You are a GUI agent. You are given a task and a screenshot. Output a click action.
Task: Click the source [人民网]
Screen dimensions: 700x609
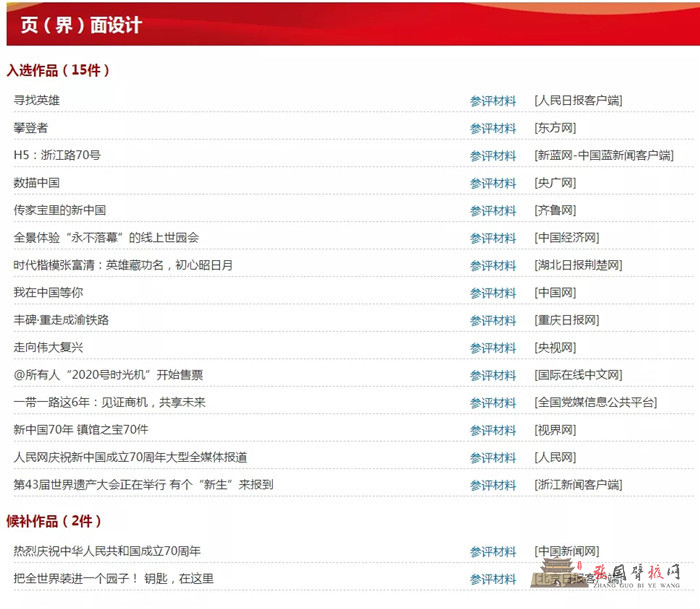[555, 457]
